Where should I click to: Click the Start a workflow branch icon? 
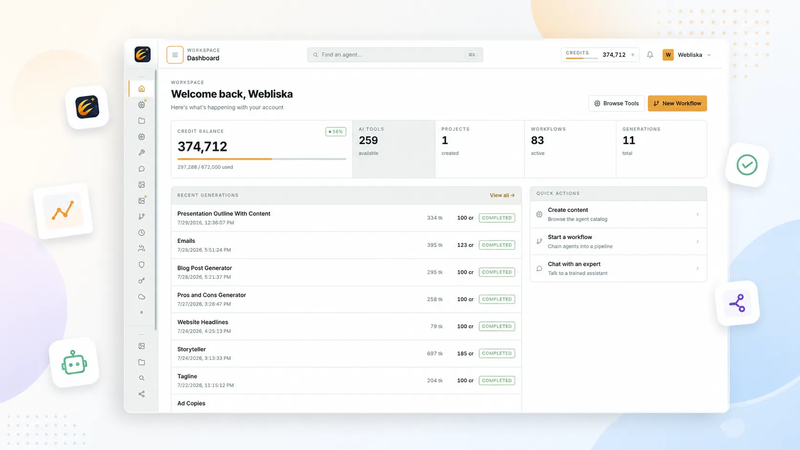pyautogui.click(x=539, y=241)
